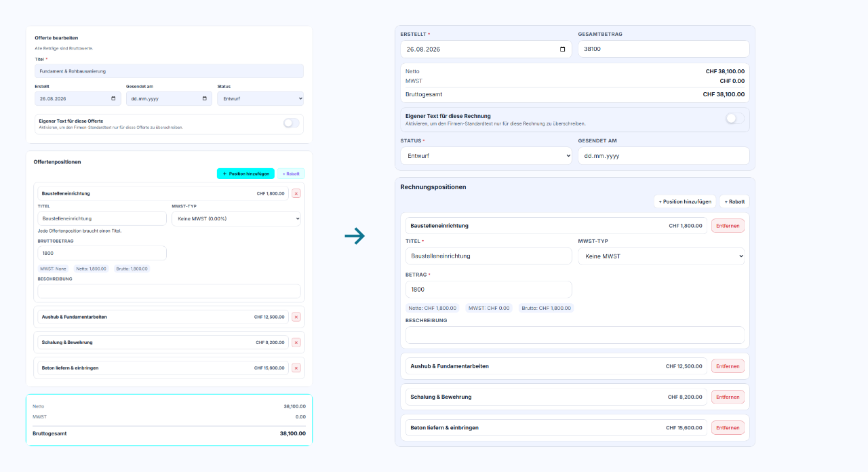
Task: Click the 'Brutto: CHF 1,800.00' chip
Action: tap(547, 308)
